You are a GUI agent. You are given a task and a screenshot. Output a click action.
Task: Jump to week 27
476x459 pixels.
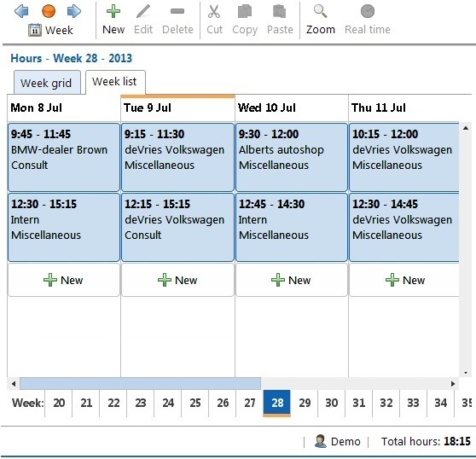click(250, 404)
